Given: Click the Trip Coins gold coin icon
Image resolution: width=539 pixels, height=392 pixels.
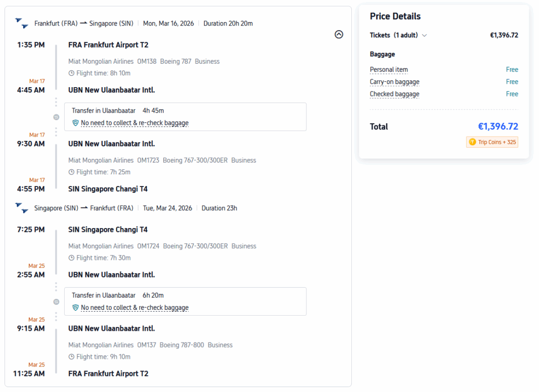Looking at the screenshot, I should click(472, 142).
